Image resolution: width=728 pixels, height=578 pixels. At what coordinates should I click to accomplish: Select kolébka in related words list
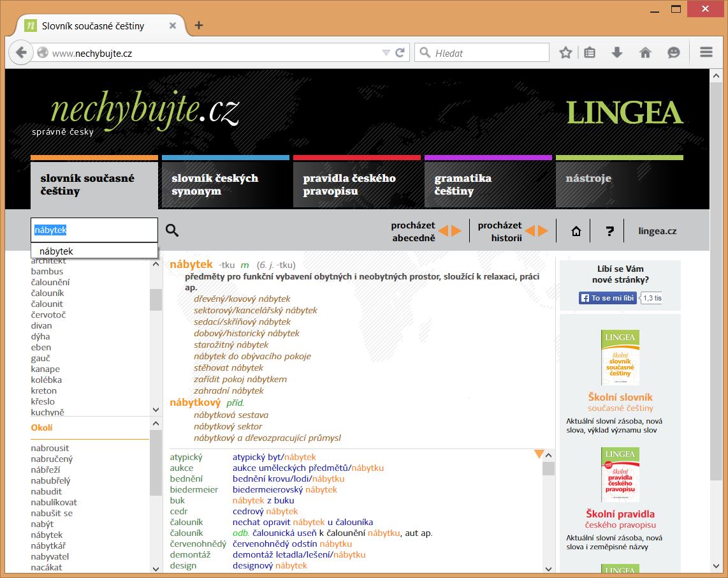tap(47, 380)
